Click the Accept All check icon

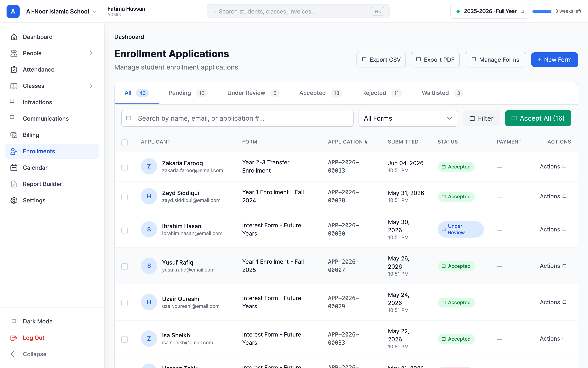tap(514, 118)
